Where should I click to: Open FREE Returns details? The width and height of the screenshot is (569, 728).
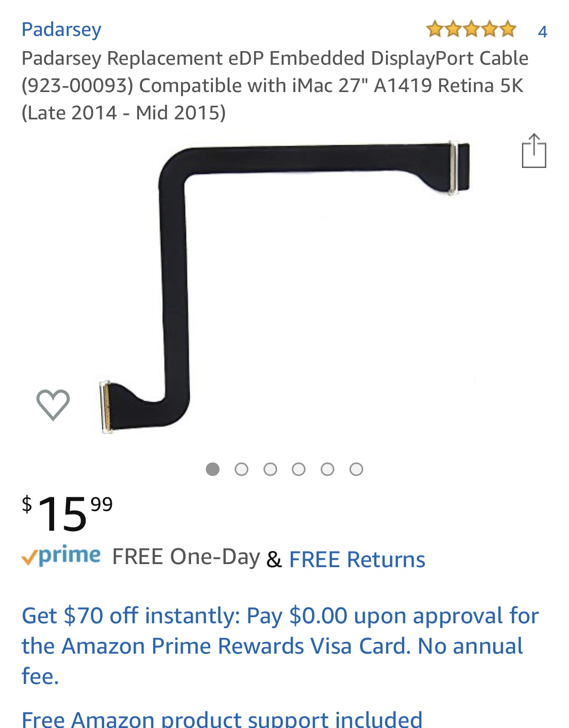coord(357,560)
